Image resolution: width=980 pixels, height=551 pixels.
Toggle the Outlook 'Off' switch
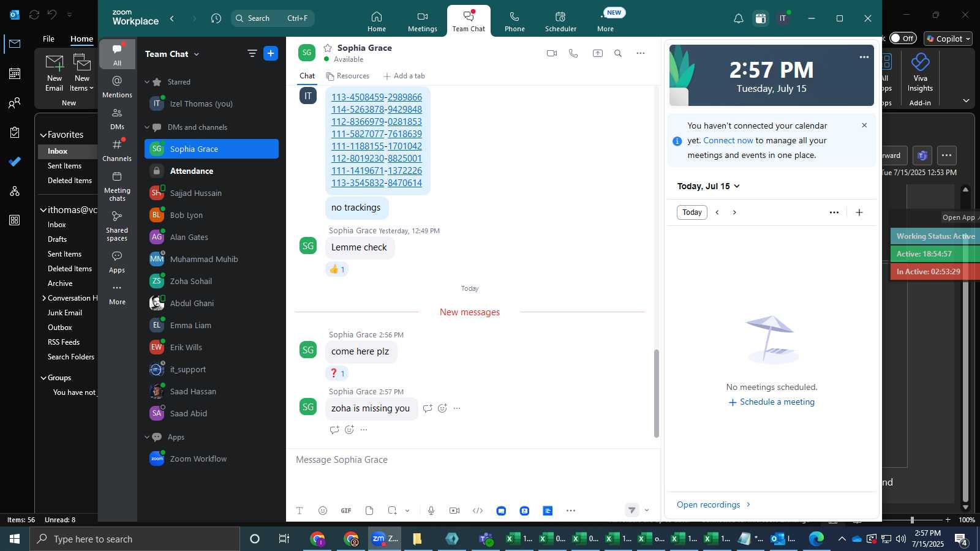pos(903,38)
